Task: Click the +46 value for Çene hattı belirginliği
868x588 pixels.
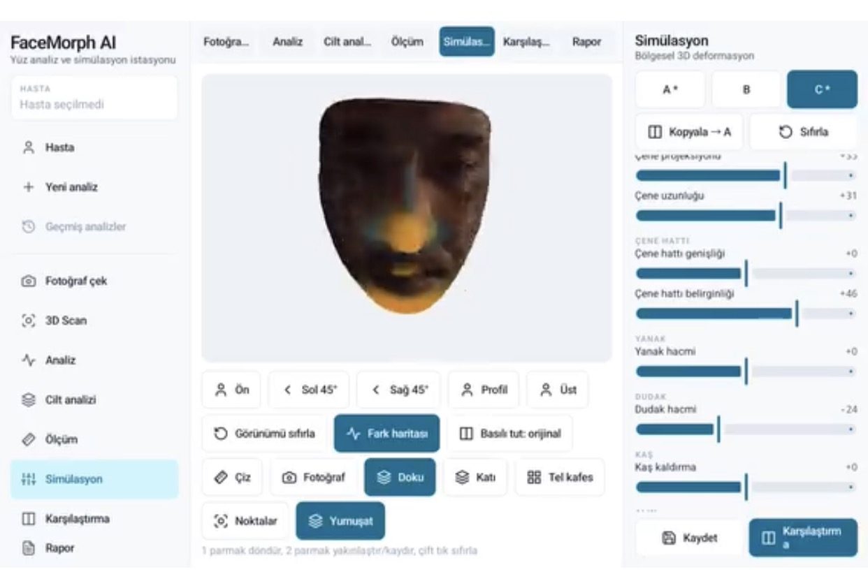Action: 848,294
